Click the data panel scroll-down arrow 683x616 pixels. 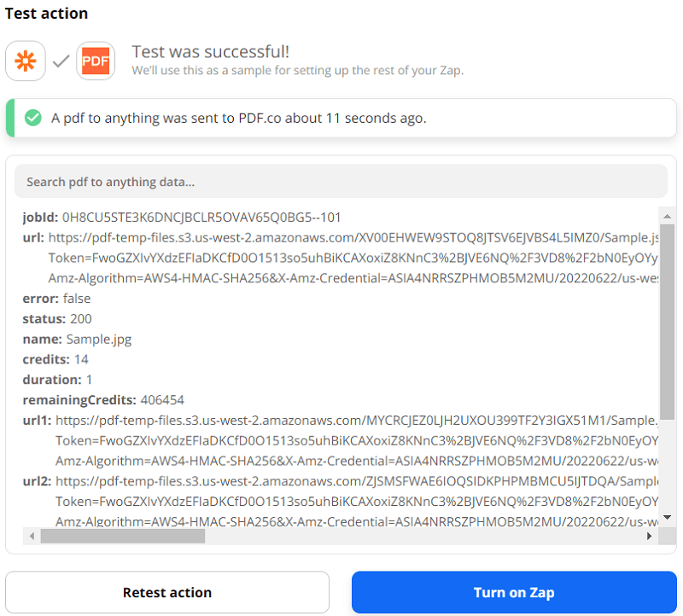668,517
